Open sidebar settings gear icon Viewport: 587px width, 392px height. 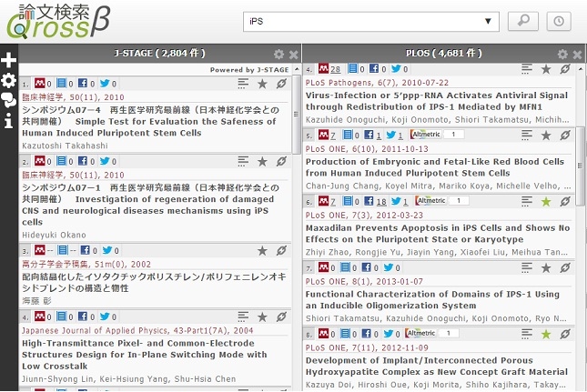click(x=8, y=80)
